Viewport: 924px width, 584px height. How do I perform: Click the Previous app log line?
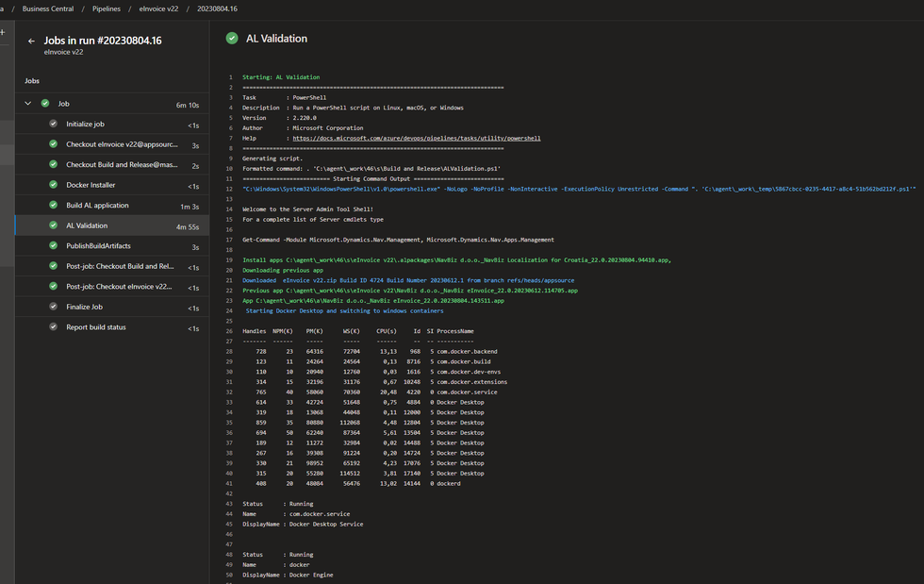click(410, 291)
